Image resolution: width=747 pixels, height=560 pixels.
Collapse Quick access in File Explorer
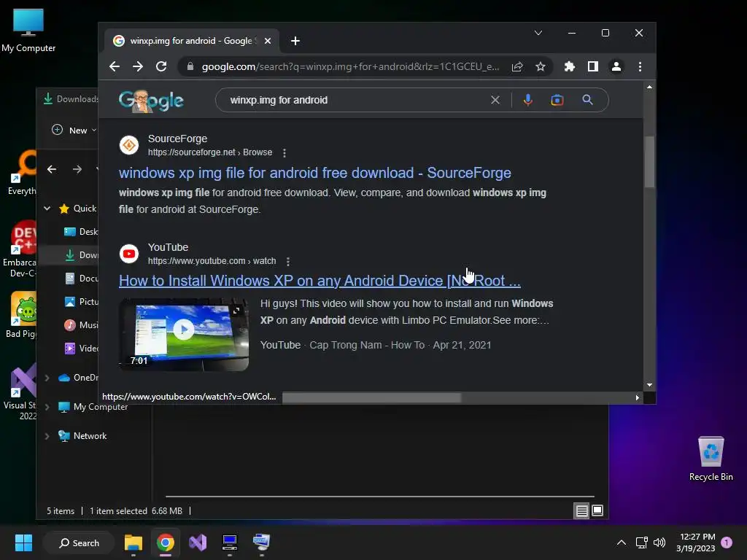tap(47, 209)
